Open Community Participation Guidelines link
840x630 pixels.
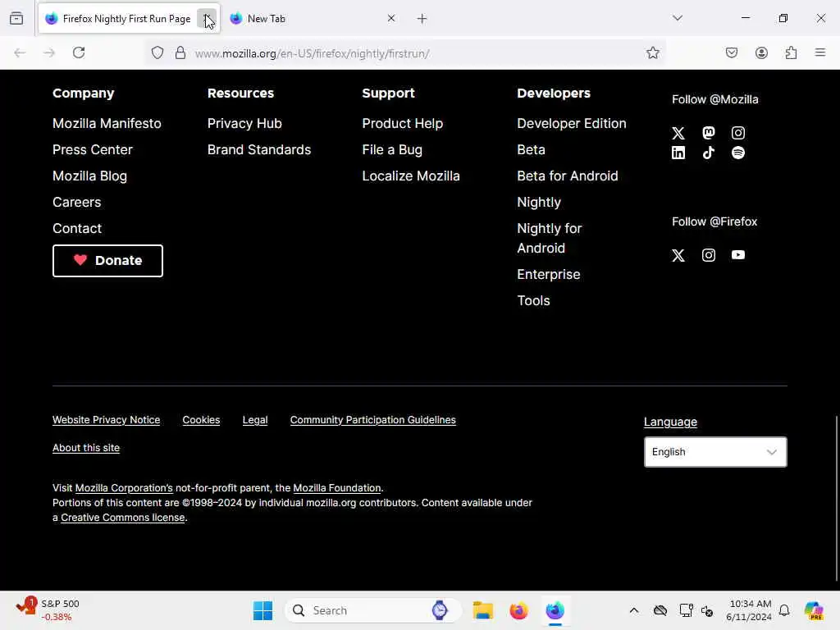pos(373,420)
